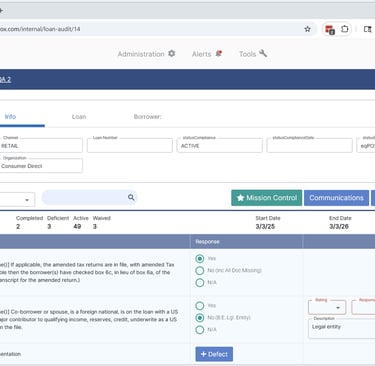This screenshot has height=366, width=375.
Task: Click the browser address bar URL
Action: coord(40,29)
